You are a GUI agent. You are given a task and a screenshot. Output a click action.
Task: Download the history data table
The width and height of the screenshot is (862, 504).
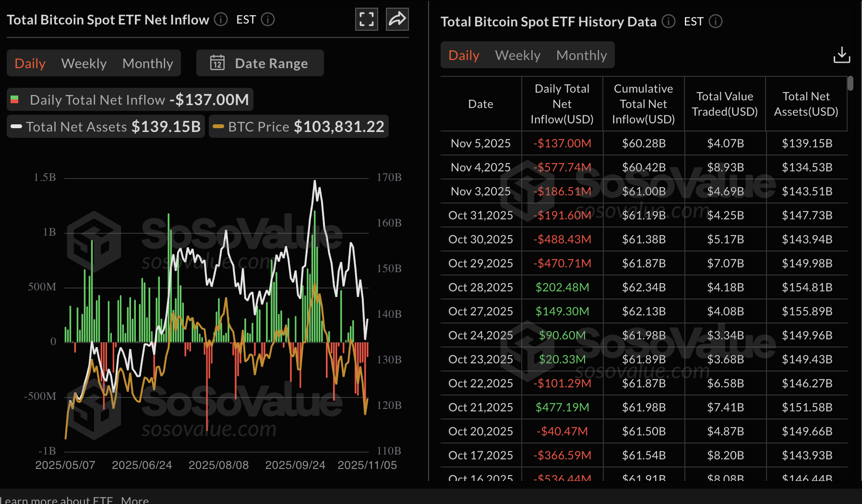(842, 55)
